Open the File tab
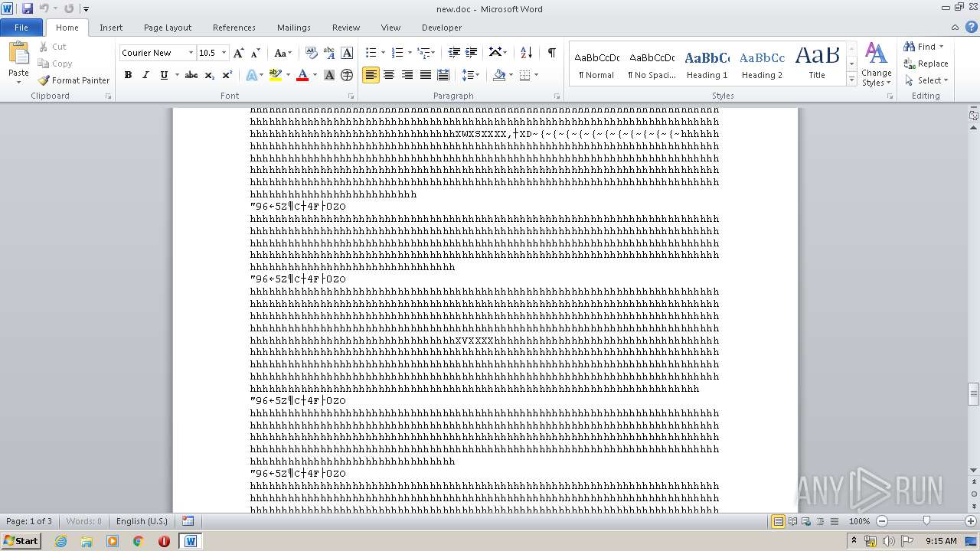 tap(21, 28)
